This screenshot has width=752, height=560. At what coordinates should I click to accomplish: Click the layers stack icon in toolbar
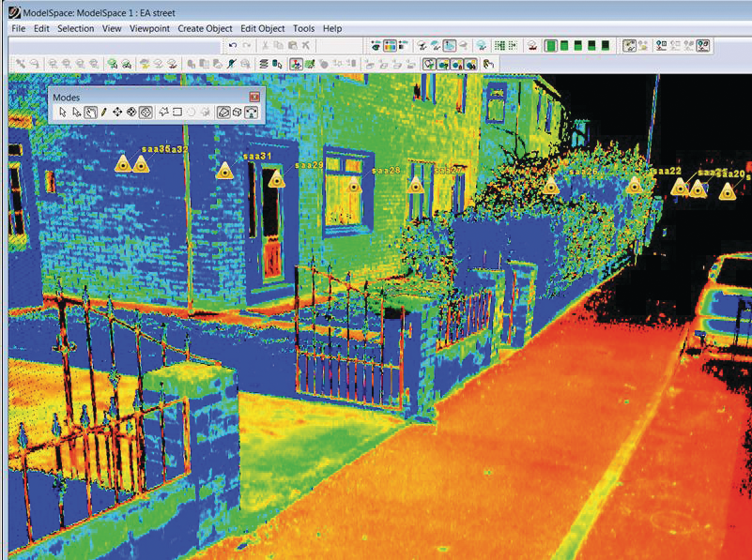point(264,64)
